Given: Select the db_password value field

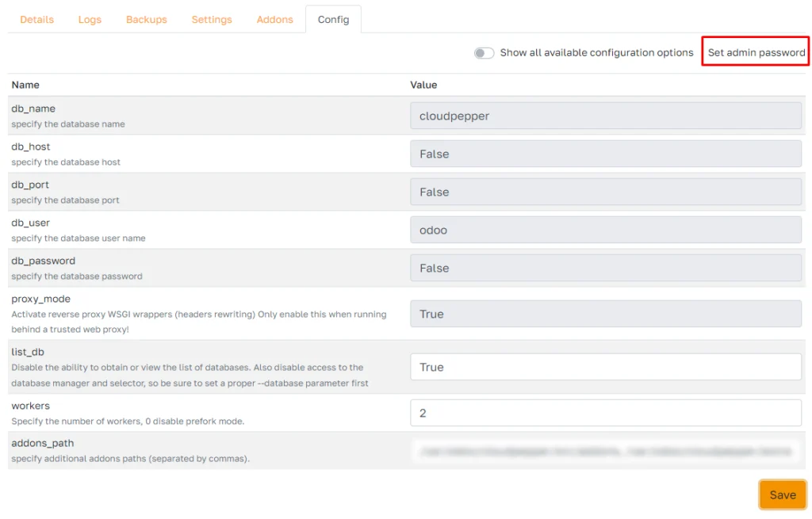Looking at the screenshot, I should coord(607,268).
